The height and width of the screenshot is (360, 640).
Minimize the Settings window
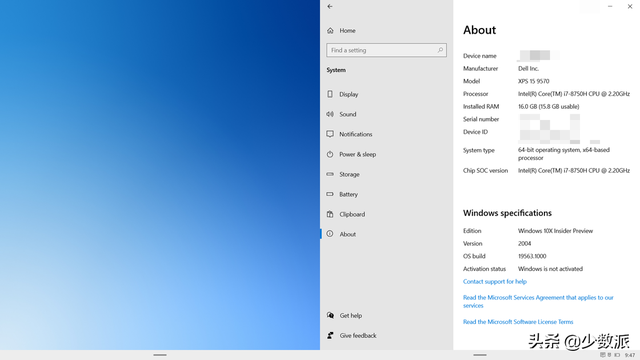pyautogui.click(x=610, y=7)
